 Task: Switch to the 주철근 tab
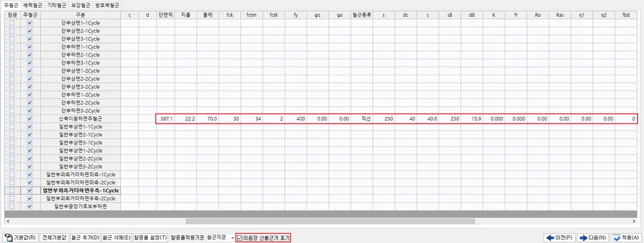click(x=11, y=6)
